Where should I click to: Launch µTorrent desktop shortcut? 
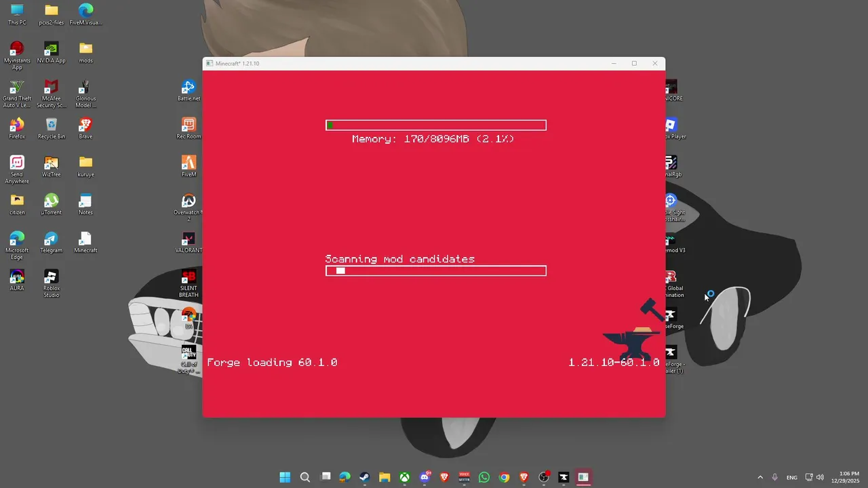click(x=51, y=204)
